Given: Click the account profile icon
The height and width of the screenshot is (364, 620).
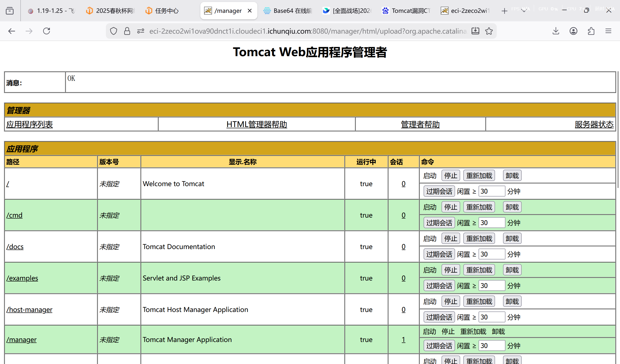Looking at the screenshot, I should click(x=573, y=31).
